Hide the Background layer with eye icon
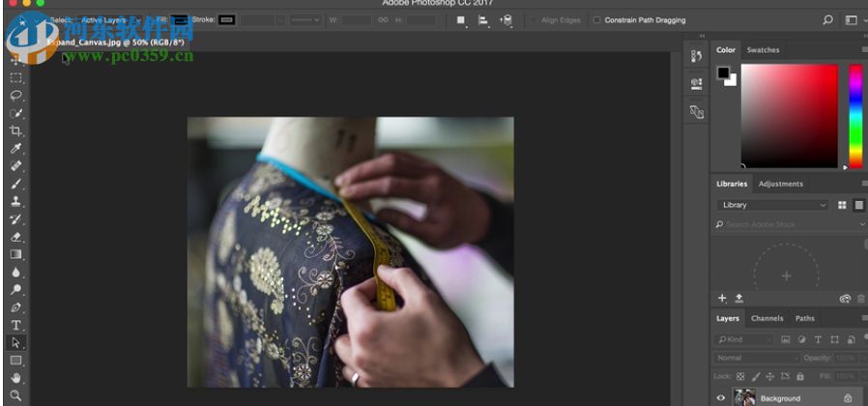868x406 pixels. point(721,397)
